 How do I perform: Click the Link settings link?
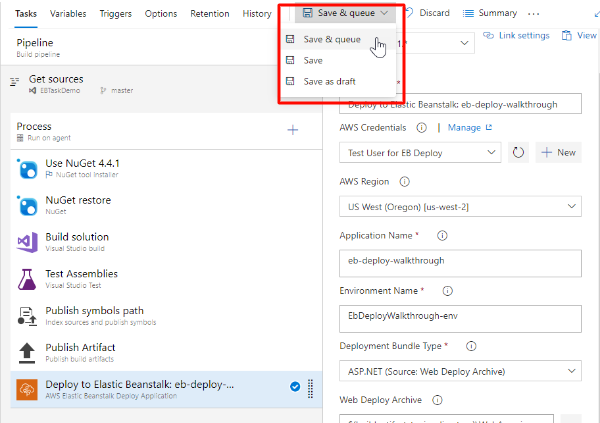tap(516, 36)
